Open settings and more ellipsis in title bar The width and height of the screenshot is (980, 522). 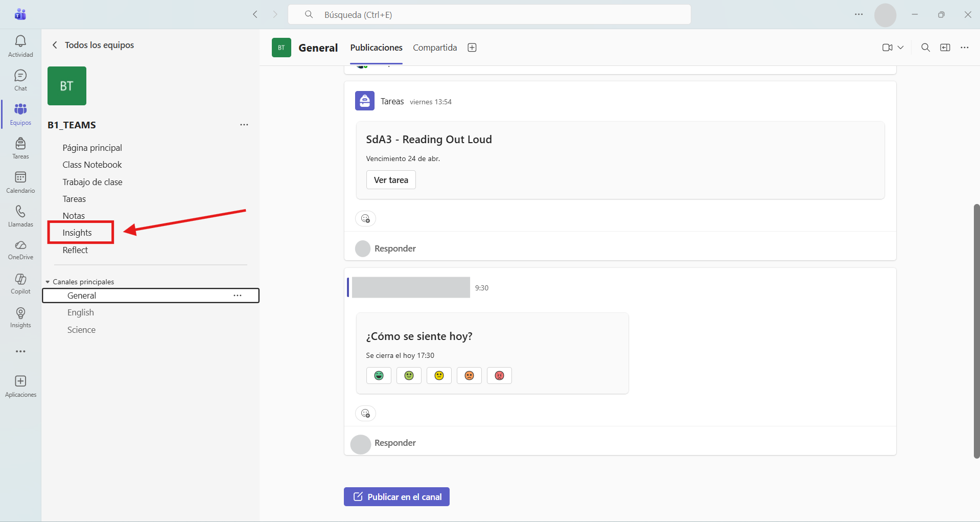pos(859,14)
